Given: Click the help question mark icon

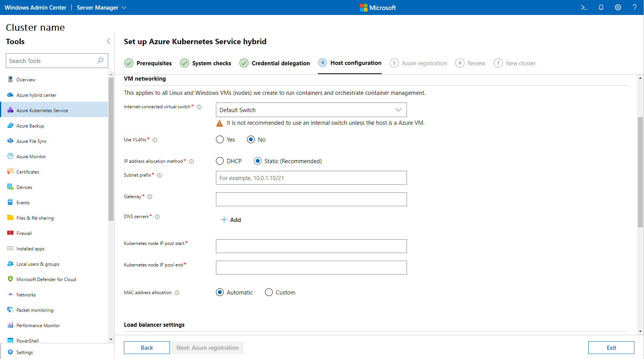Looking at the screenshot, I should pyautogui.click(x=634, y=7).
